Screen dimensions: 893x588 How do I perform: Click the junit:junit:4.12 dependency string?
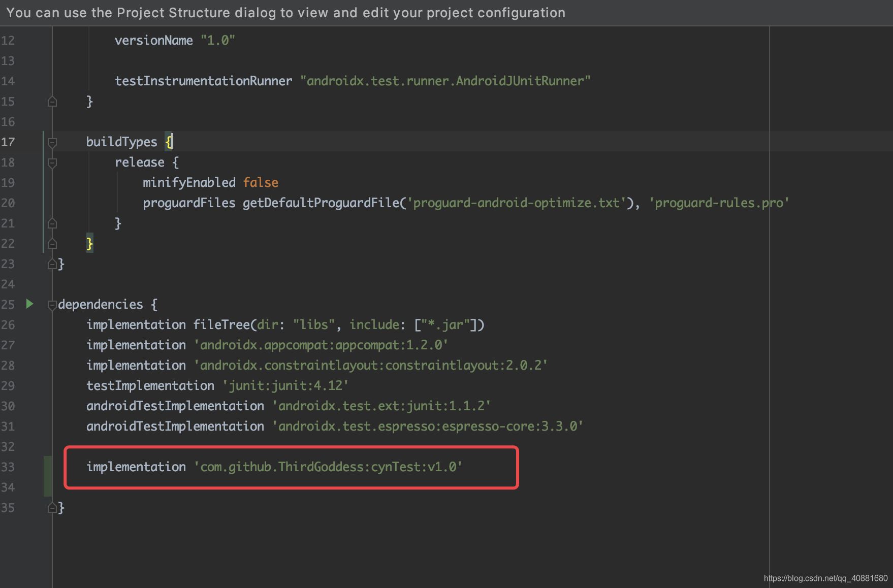point(285,386)
